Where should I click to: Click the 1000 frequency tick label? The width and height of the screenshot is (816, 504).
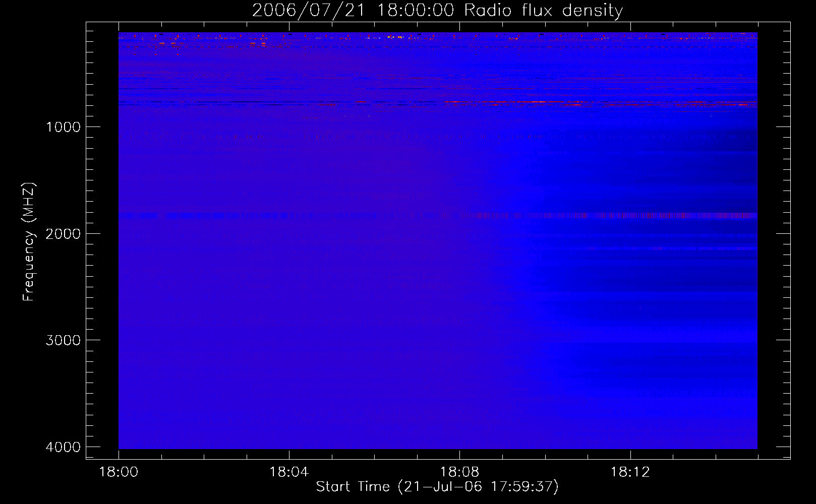tap(64, 127)
